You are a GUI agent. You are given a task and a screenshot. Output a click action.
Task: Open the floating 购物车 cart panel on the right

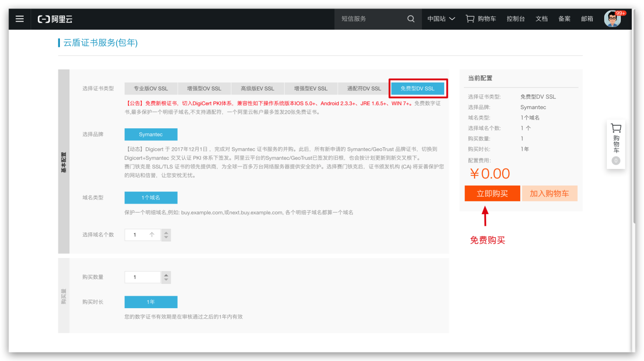click(615, 144)
